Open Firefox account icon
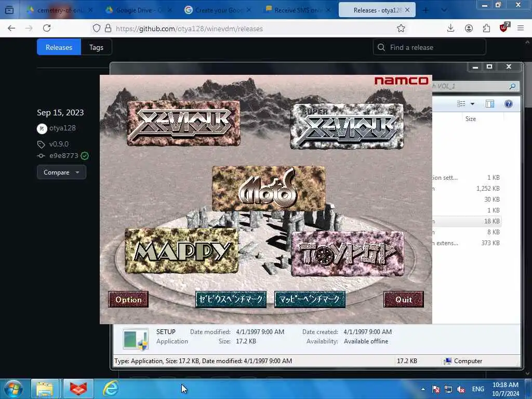This screenshot has height=399, width=532. pos(469,28)
